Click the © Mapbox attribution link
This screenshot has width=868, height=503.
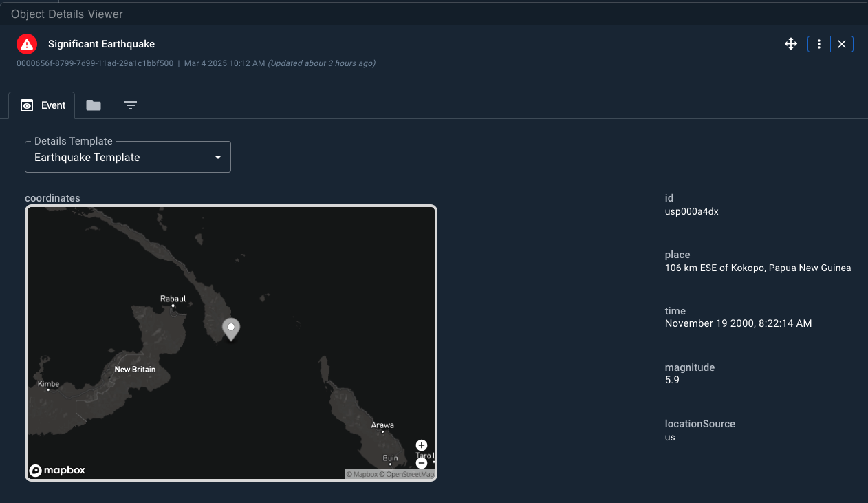[x=362, y=474]
